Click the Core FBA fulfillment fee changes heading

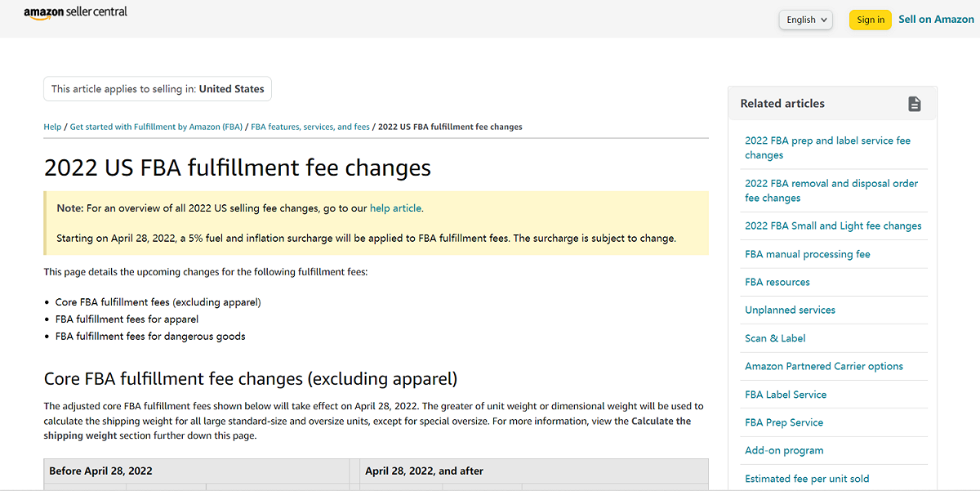pos(251,379)
